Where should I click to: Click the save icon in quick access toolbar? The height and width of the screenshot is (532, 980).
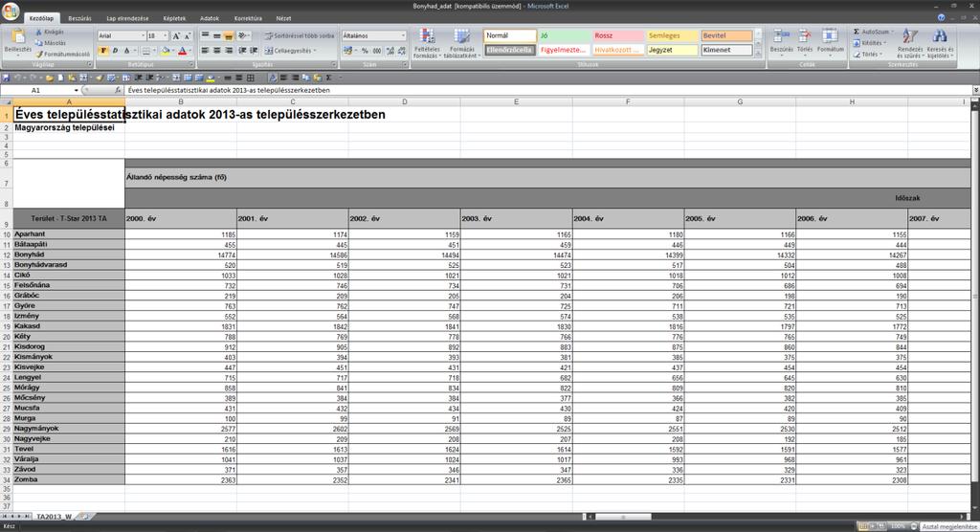(7, 78)
